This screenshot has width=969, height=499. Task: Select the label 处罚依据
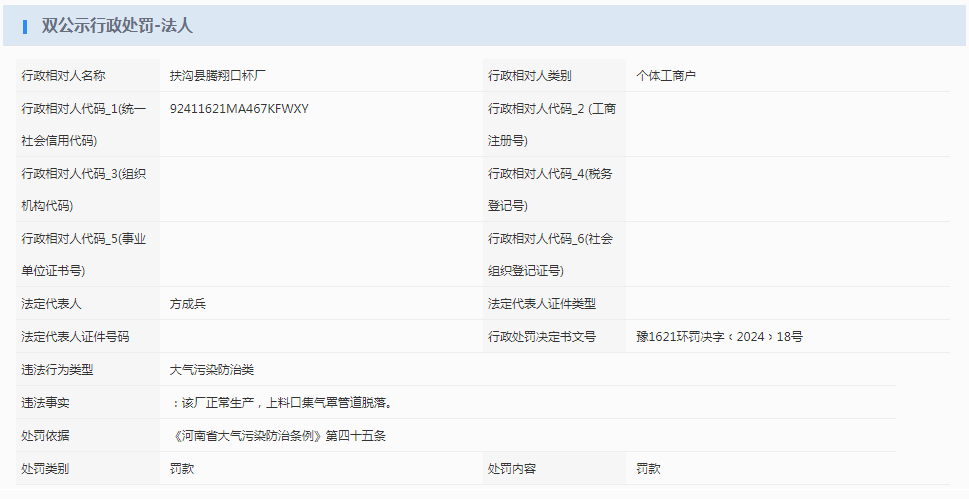45,436
